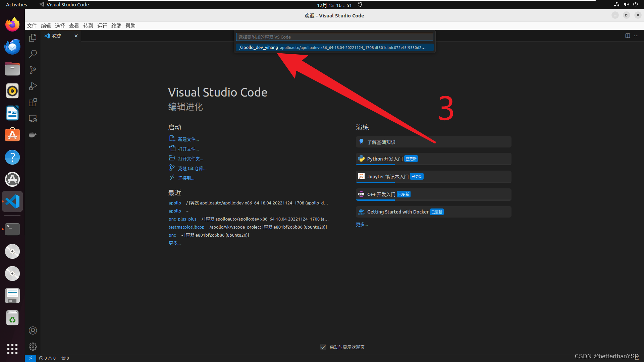
Task: Open LibreOffice Writer from the dock
Action: pos(12,113)
